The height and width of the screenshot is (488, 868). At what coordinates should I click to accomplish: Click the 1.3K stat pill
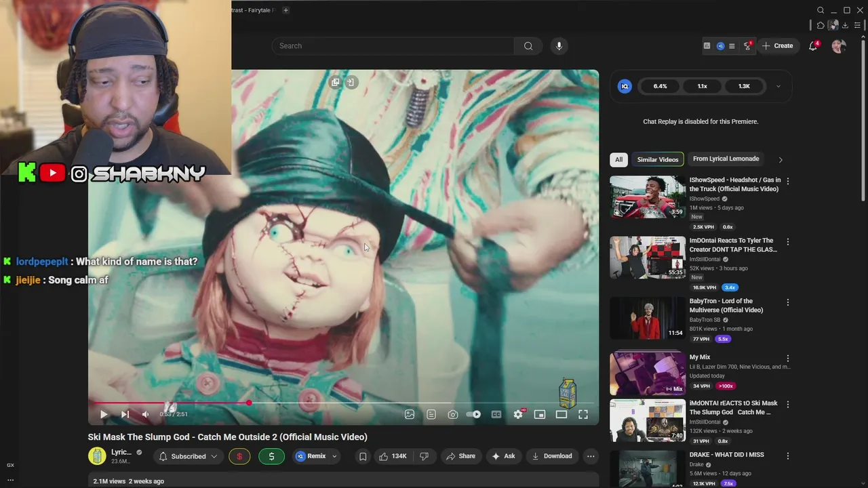click(x=744, y=86)
